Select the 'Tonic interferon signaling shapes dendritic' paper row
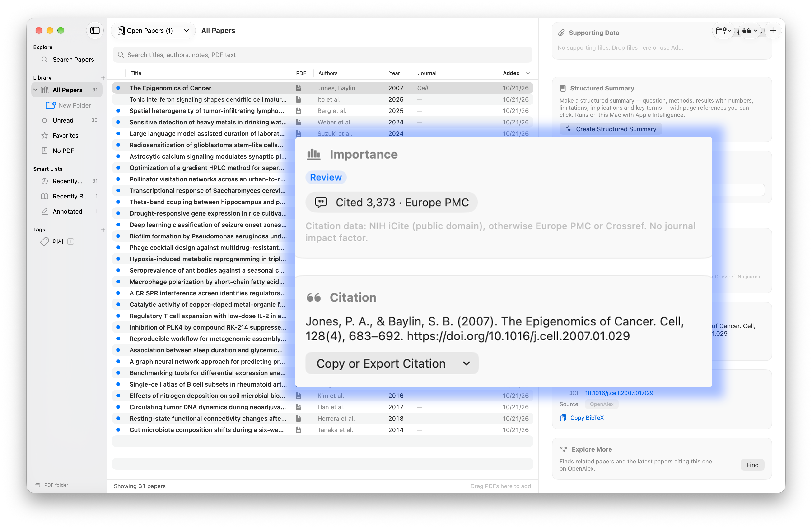The width and height of the screenshot is (812, 528). tap(322, 99)
